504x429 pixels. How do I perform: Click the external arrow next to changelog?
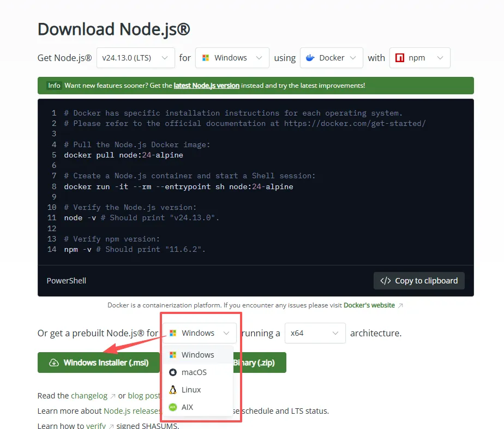click(113, 396)
